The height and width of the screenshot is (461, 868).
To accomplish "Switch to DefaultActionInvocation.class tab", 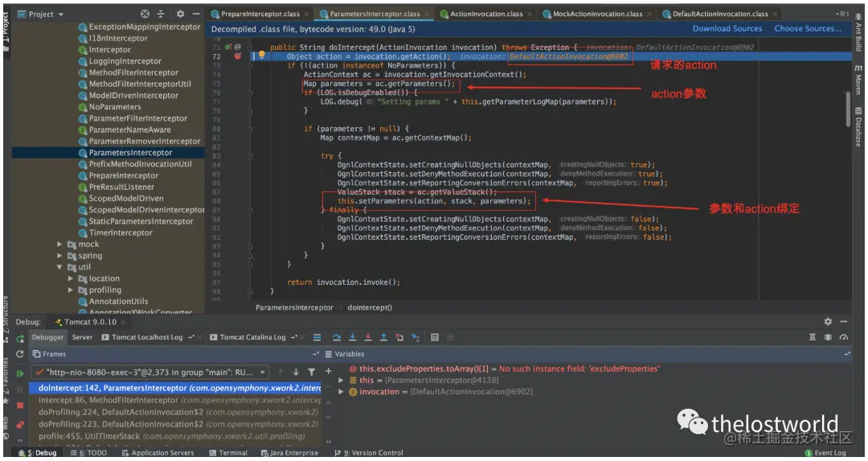I will pyautogui.click(x=719, y=14).
